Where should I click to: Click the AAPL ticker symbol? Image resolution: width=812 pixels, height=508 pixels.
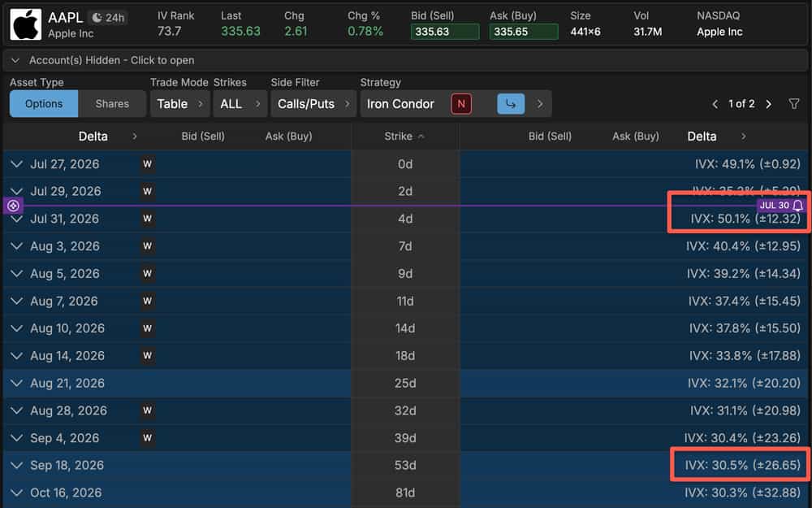point(65,17)
